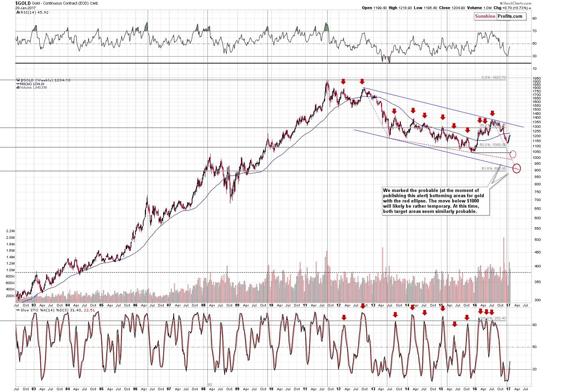Select the 50.0%: 1088.06 Fibonacci label
The width and height of the screenshot is (564, 392).
coord(492,145)
